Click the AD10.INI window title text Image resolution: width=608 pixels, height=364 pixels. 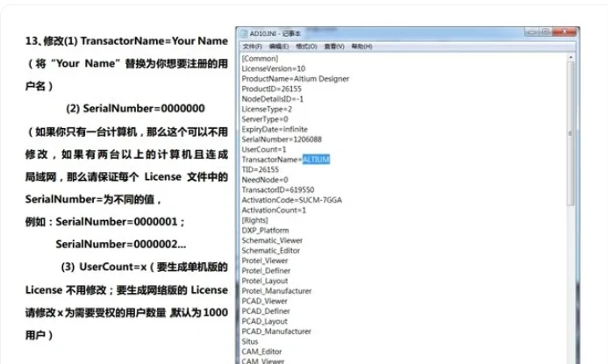[x=275, y=33]
